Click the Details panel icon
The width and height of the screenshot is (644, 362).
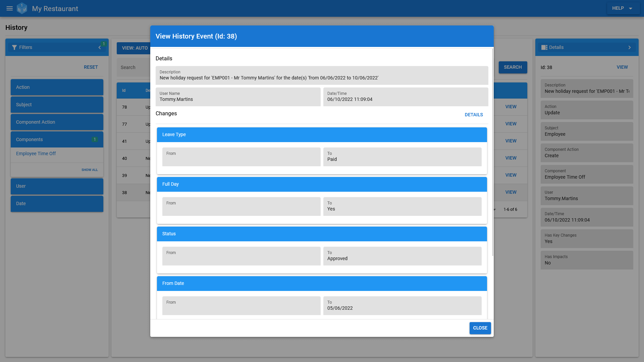(544, 48)
